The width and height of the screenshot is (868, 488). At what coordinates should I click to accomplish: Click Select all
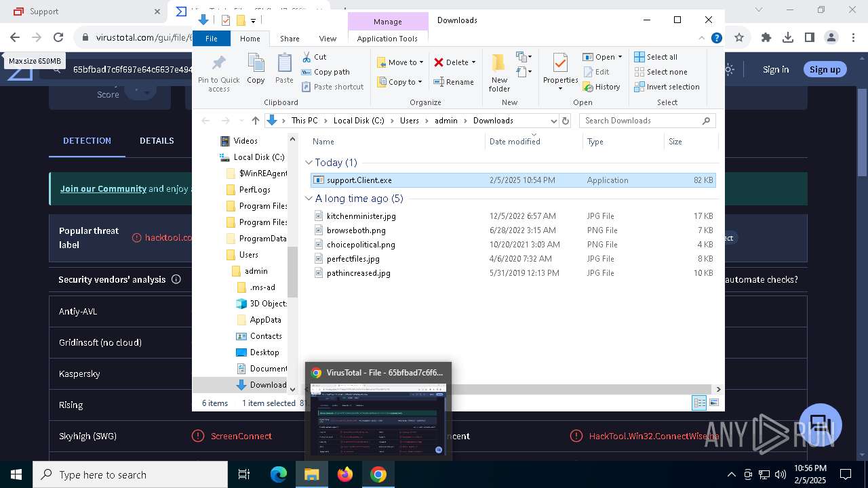[x=656, y=57]
